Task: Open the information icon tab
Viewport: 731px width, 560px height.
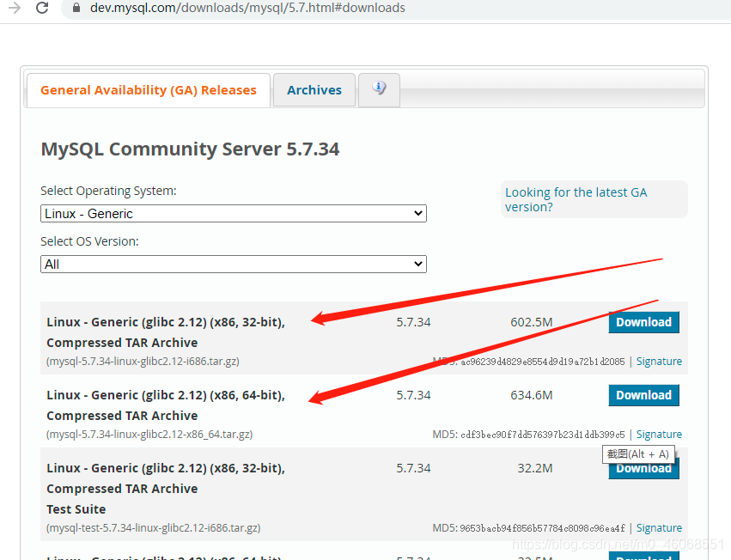Action: tap(379, 89)
